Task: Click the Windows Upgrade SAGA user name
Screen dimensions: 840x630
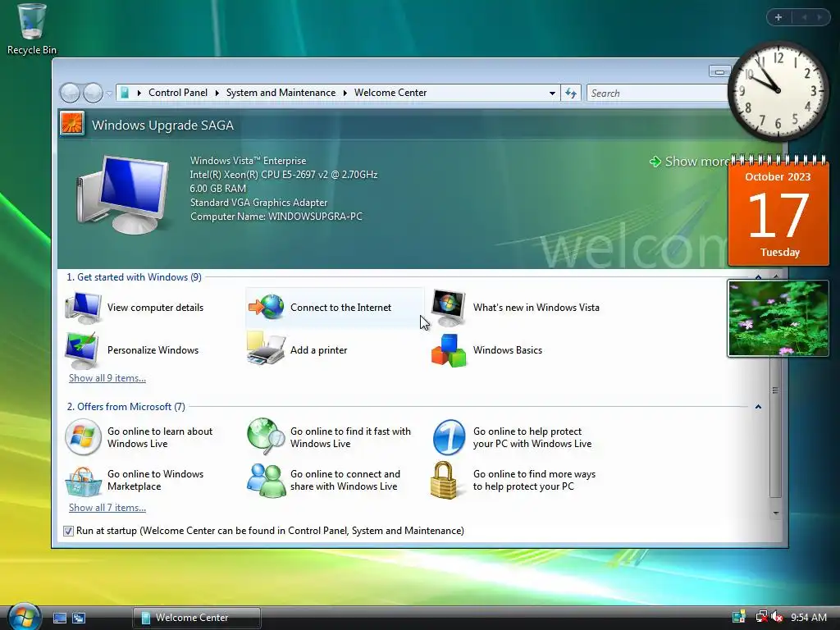Action: point(162,126)
